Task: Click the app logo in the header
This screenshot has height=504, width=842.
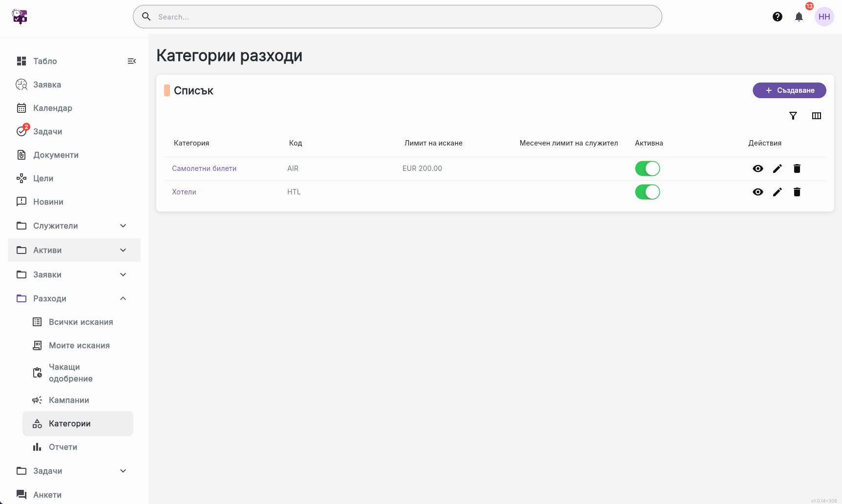Action: click(x=20, y=17)
